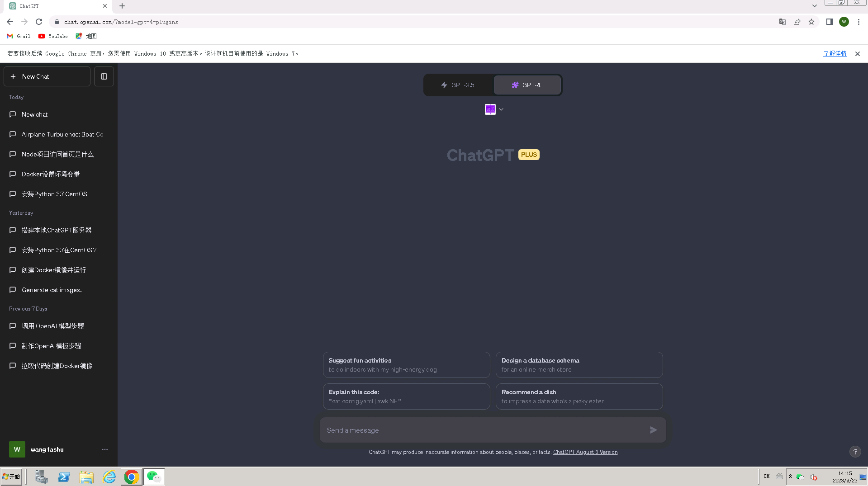Dismiss the Chrome update notification bar
Viewport: 868px width, 486px height.
[x=858, y=54]
